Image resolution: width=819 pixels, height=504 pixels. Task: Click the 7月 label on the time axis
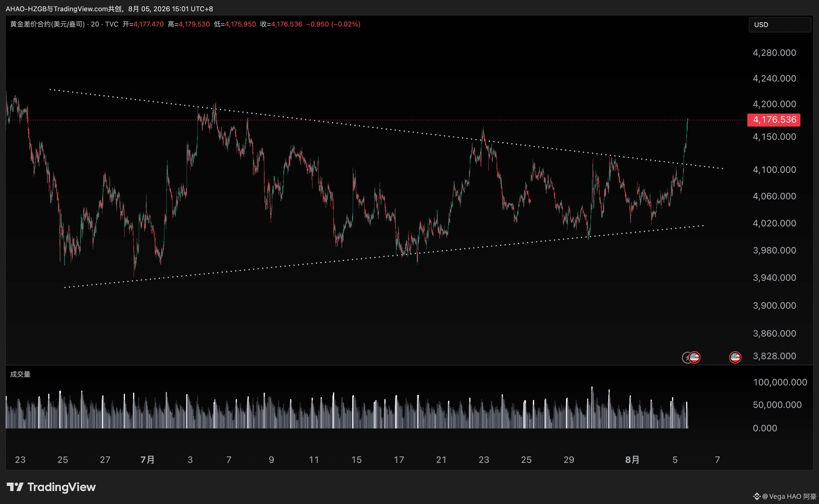pyautogui.click(x=147, y=460)
